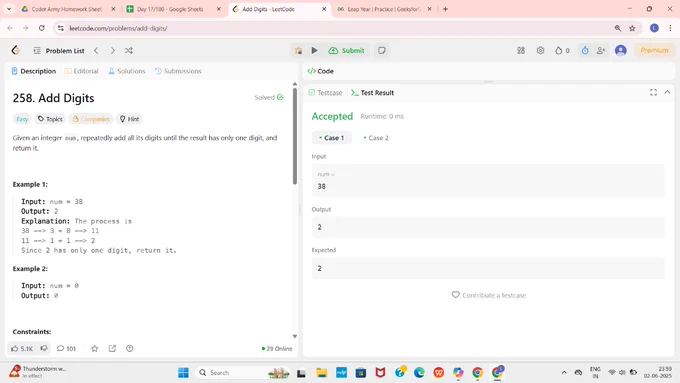Start the timer clock icon
Screen dimensions: 680x383
click(585, 50)
